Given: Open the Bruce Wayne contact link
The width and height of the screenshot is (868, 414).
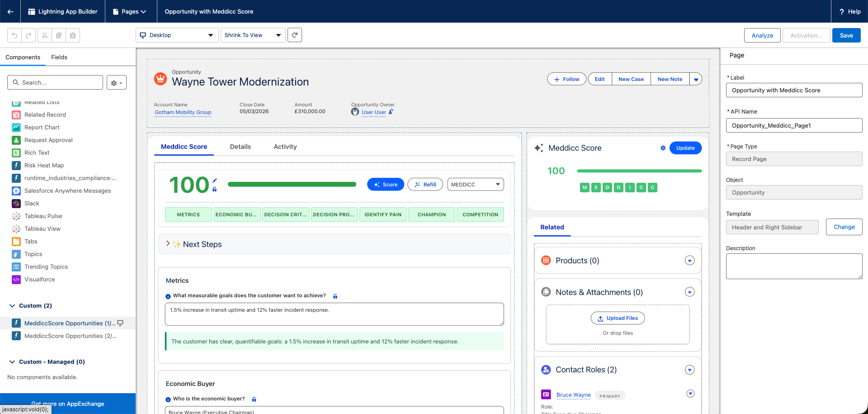Looking at the screenshot, I should pos(573,395).
